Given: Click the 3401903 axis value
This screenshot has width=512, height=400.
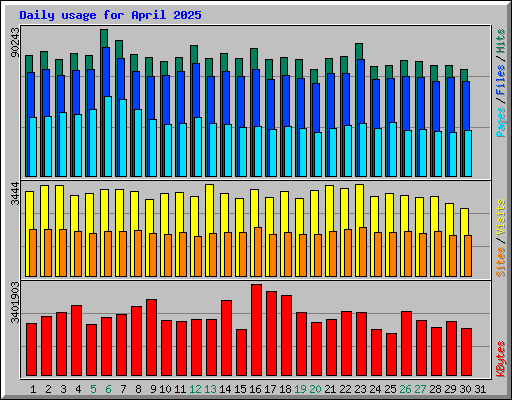Looking at the screenshot, I should pos(15,303).
